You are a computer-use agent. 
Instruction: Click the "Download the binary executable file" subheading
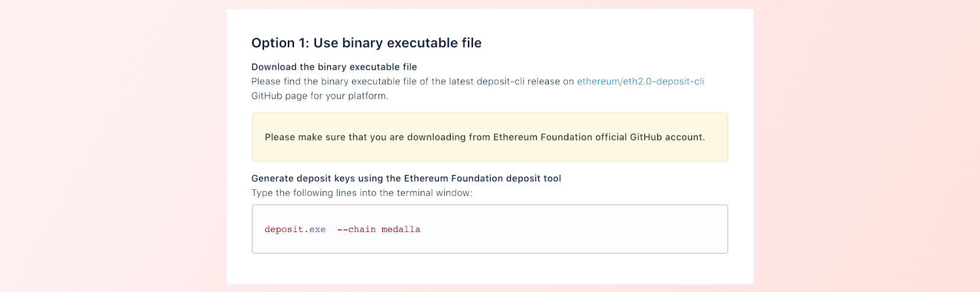pyautogui.click(x=334, y=67)
